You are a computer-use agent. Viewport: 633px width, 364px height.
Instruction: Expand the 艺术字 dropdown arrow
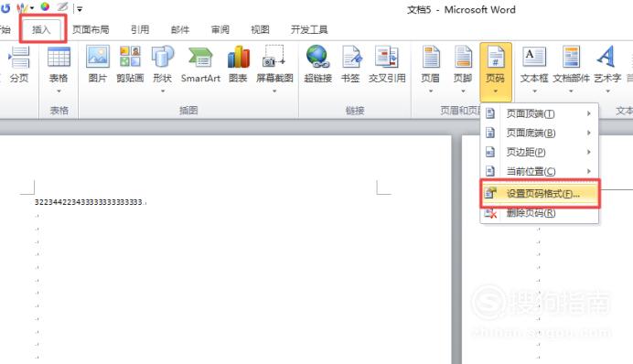tap(607, 91)
